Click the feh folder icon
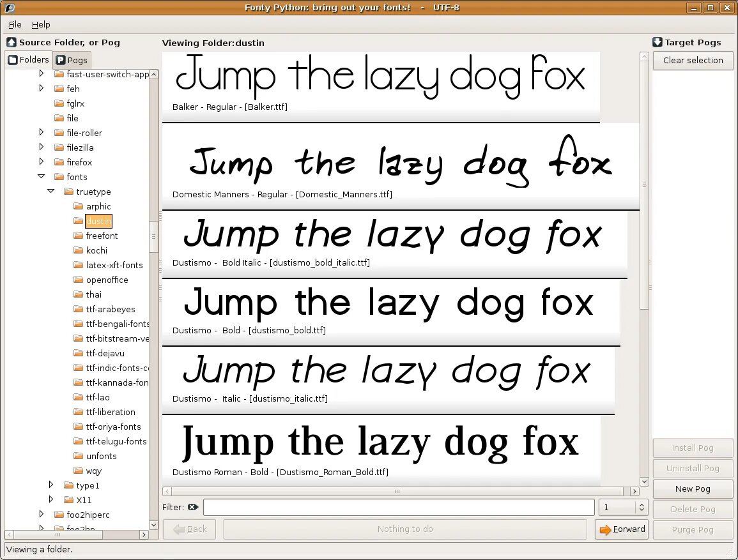The width and height of the screenshot is (738, 560). [59, 88]
